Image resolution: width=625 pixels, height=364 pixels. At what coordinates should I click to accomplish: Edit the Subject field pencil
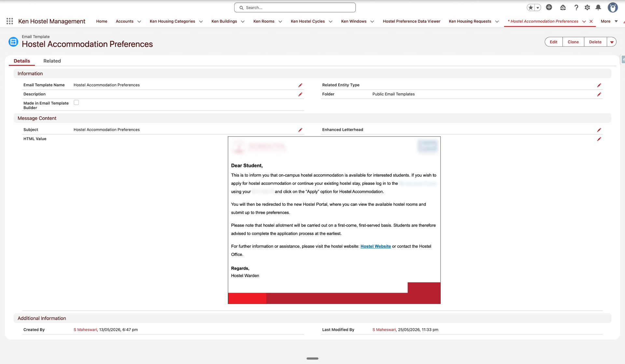click(300, 130)
